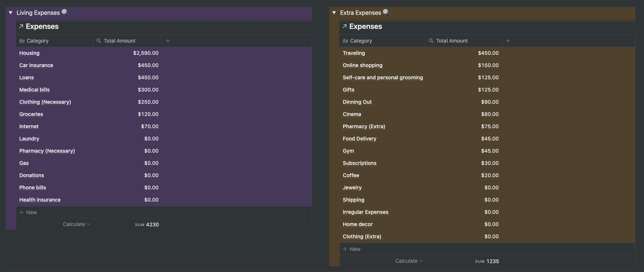Open the Traveling expense entry
The width and height of the screenshot is (644, 272).
[354, 53]
